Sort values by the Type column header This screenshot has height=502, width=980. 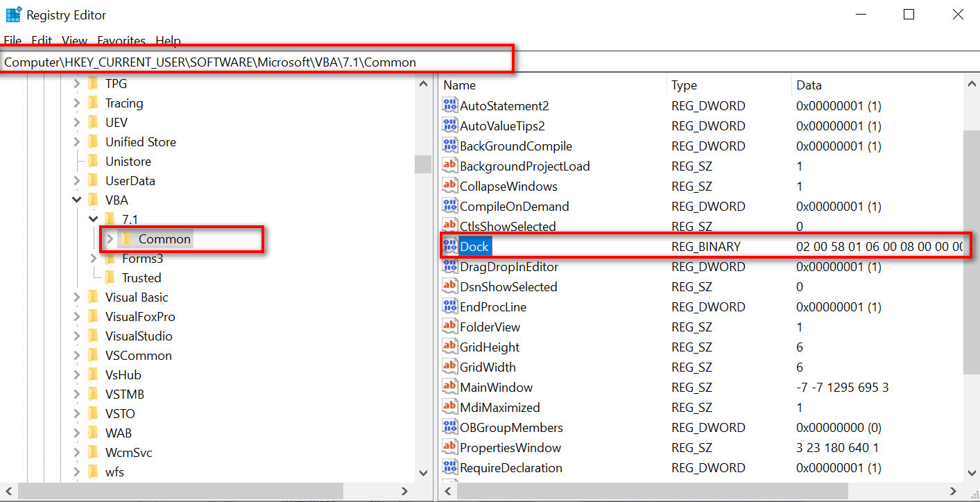728,85
